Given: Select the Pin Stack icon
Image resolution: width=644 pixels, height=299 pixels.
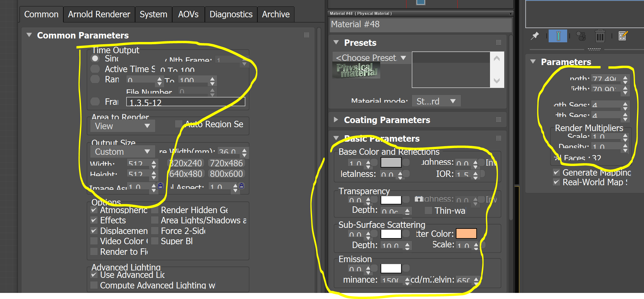Looking at the screenshot, I should coord(536,36).
